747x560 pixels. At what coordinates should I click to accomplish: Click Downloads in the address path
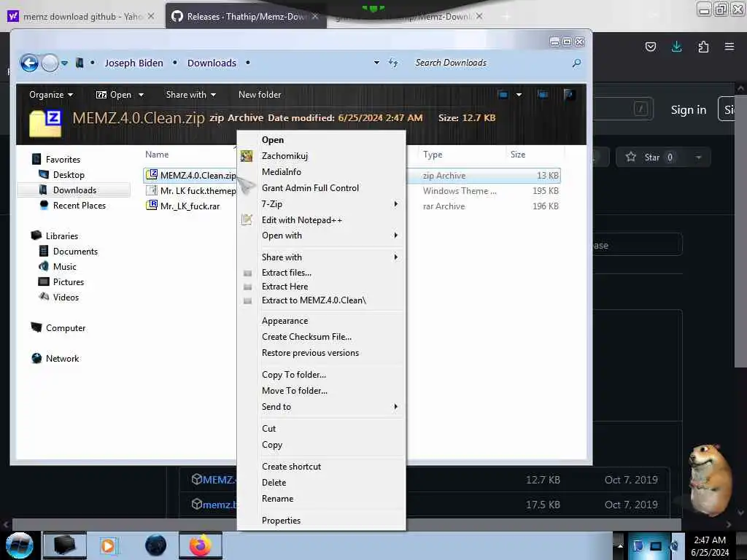(x=212, y=63)
